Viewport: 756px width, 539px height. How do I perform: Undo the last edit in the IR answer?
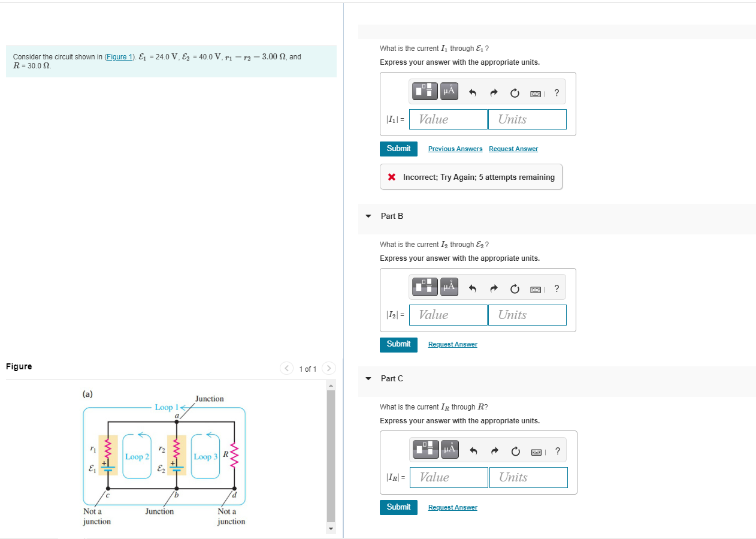click(473, 451)
